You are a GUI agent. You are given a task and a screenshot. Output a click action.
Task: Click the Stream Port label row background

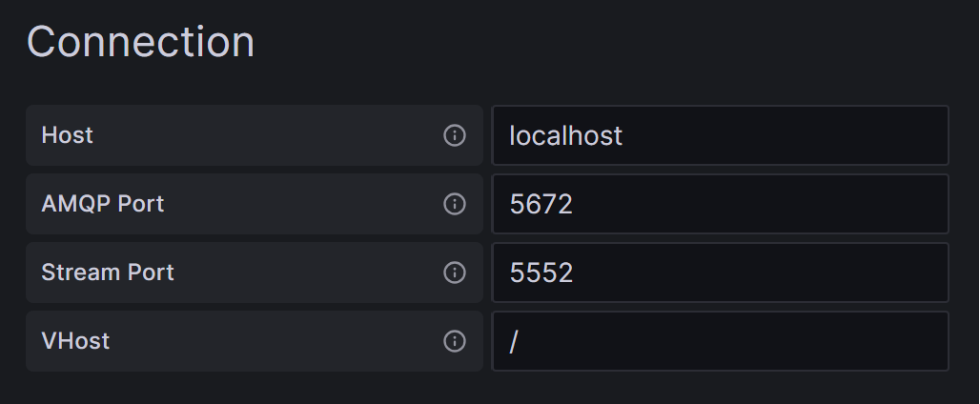[x=255, y=273]
